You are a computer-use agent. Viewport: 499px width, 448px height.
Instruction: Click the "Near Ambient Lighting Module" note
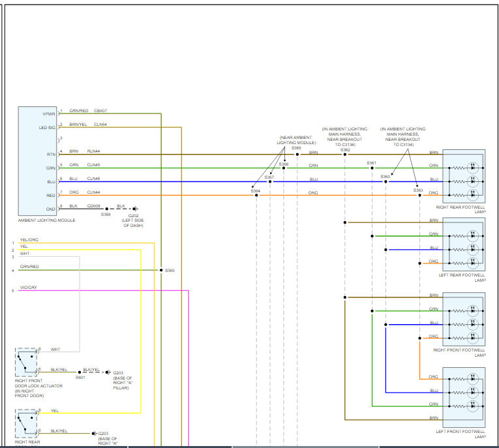click(x=296, y=140)
